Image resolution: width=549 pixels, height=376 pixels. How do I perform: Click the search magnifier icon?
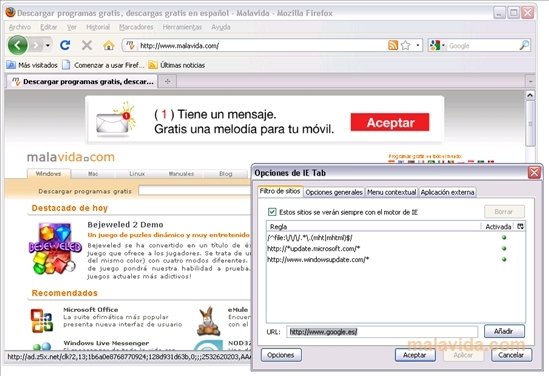(524, 45)
